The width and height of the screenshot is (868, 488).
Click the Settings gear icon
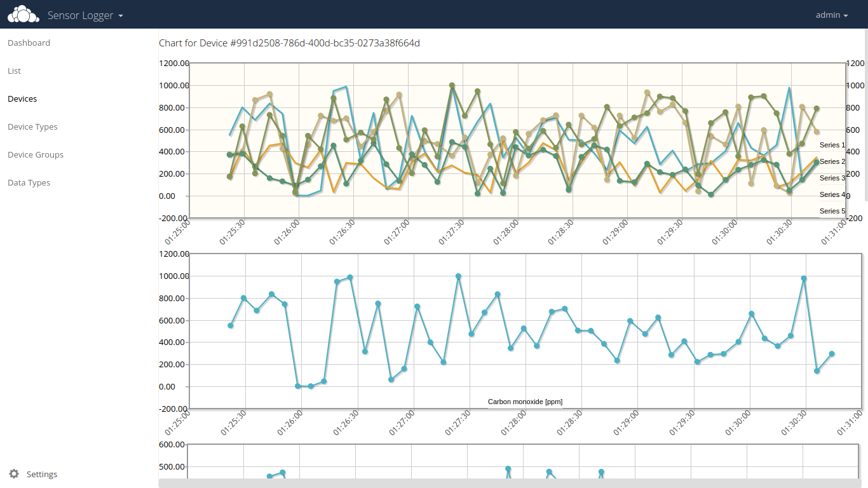point(14,474)
